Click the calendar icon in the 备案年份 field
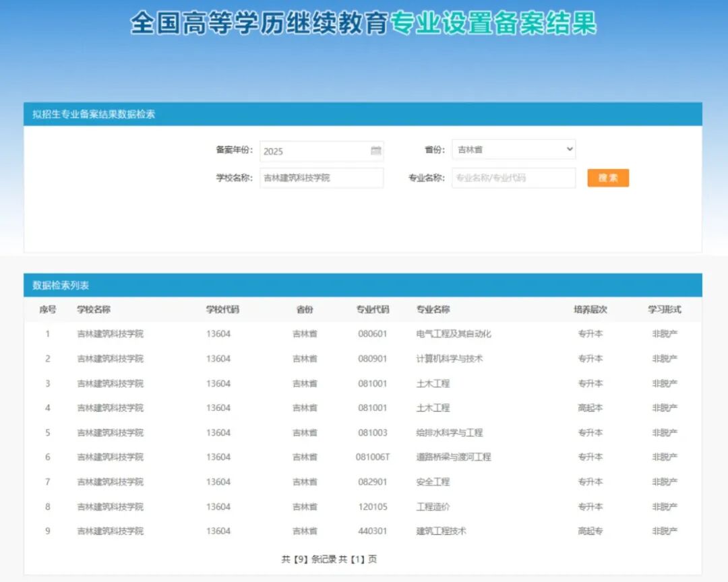This screenshot has width=728, height=582. point(375,151)
